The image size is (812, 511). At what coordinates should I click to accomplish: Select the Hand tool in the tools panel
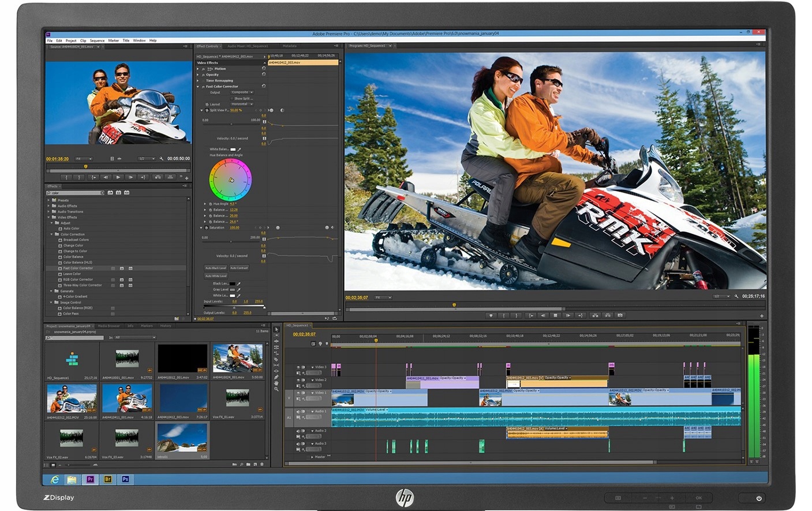coord(276,383)
